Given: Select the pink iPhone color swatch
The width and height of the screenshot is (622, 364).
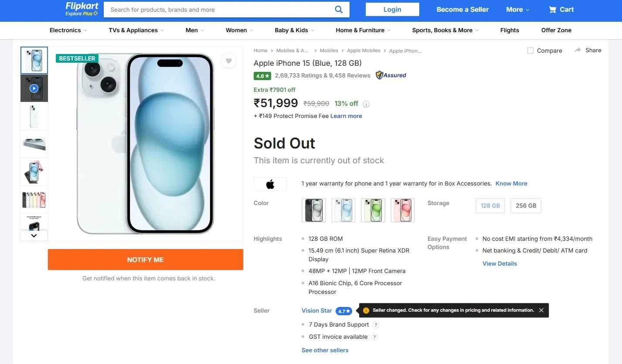Looking at the screenshot, I should [x=402, y=210].
